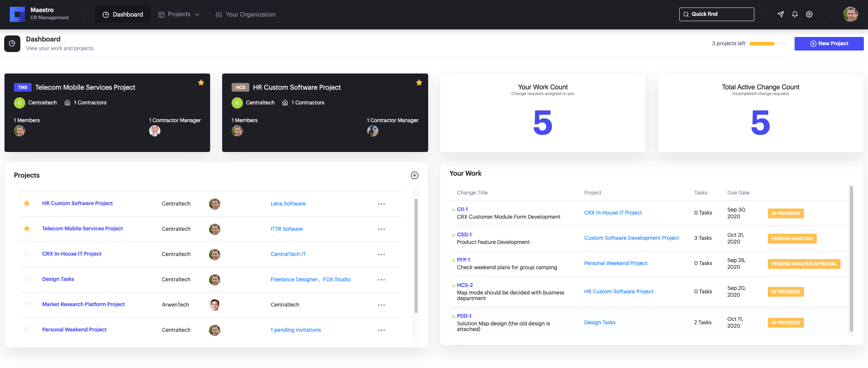Star the Design Tasks row

[27, 279]
